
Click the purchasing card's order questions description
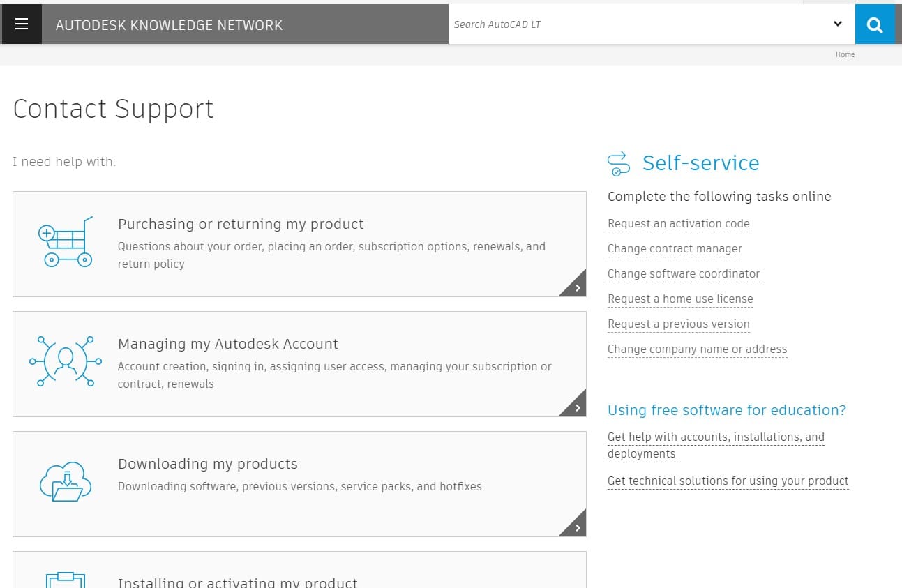pos(331,255)
